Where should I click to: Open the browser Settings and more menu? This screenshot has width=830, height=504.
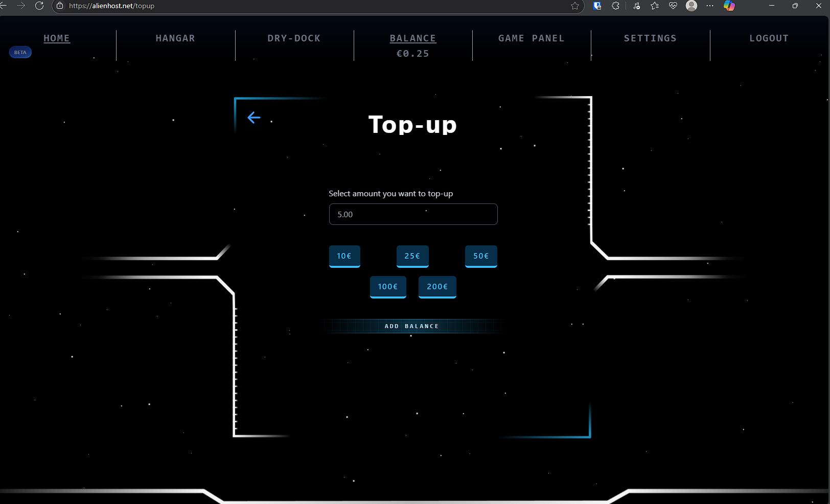(x=710, y=6)
